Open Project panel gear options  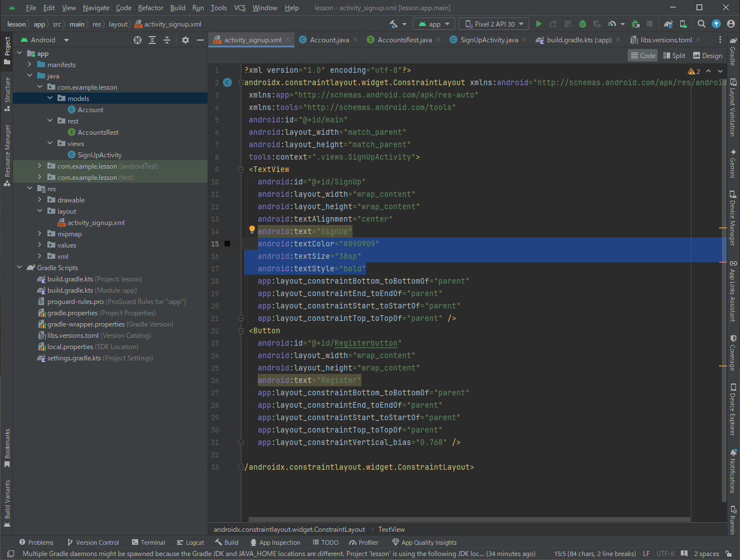(186, 40)
